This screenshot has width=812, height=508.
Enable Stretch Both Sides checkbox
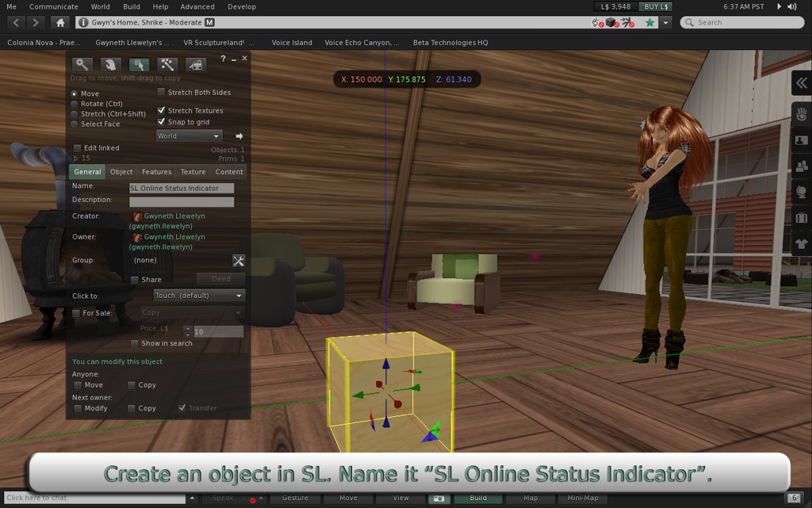tap(161, 92)
